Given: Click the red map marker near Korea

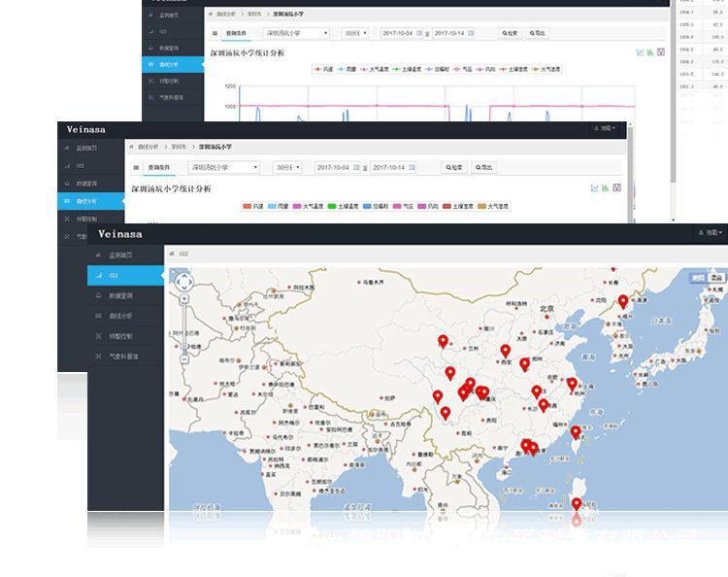Looking at the screenshot, I should coord(623,301).
